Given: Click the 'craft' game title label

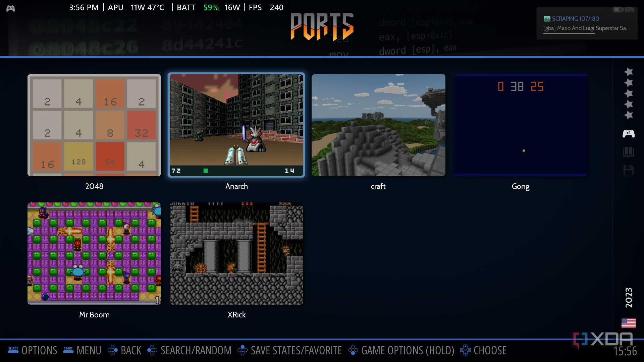Looking at the screenshot, I should (378, 186).
